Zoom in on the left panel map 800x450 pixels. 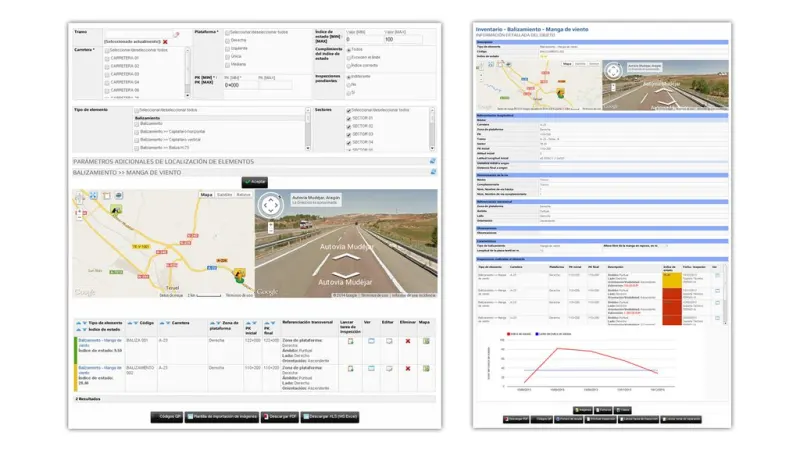80,211
